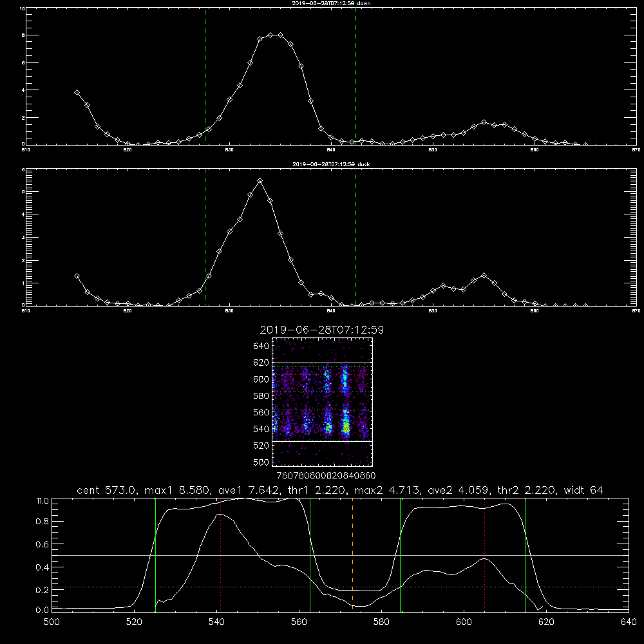This screenshot has height=644, width=644.
Task: Click x-axis label 840 under dawn plot
Action: (x=331, y=150)
